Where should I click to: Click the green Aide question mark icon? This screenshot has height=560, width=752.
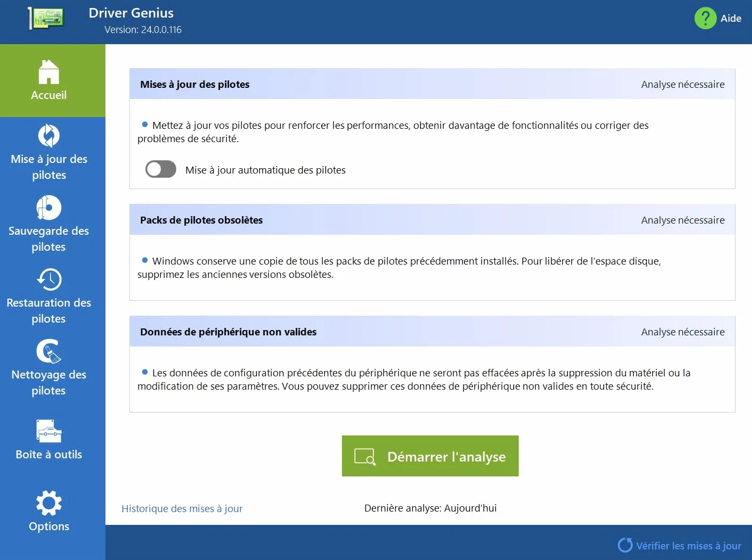point(705,18)
